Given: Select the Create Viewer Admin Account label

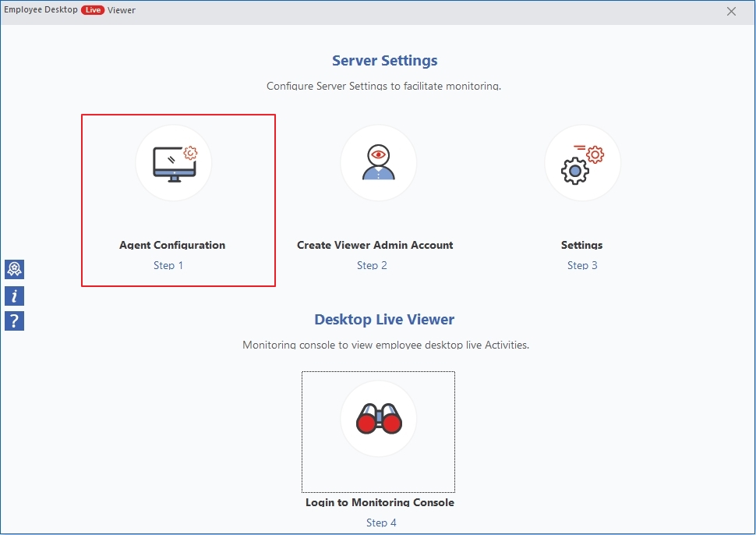Looking at the screenshot, I should (x=375, y=245).
